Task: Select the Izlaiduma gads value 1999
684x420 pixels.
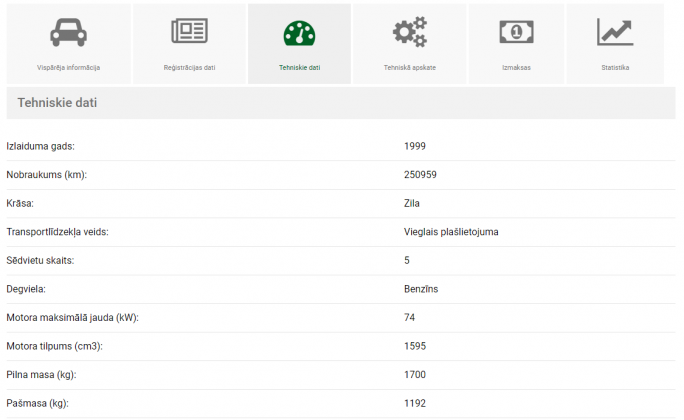Action: click(x=415, y=146)
